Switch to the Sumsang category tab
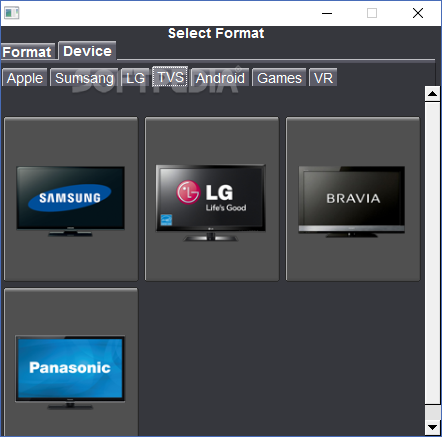The image size is (442, 437). pyautogui.click(x=84, y=78)
